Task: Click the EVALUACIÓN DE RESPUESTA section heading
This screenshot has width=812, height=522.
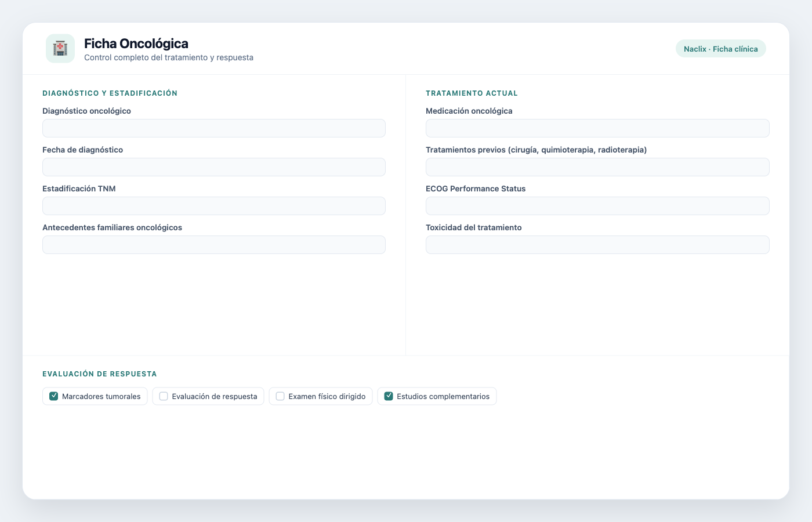Action: click(100, 374)
